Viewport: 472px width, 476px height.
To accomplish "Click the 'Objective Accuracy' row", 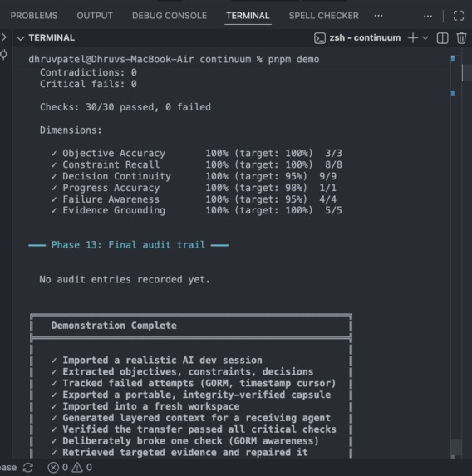I will tap(196, 154).
